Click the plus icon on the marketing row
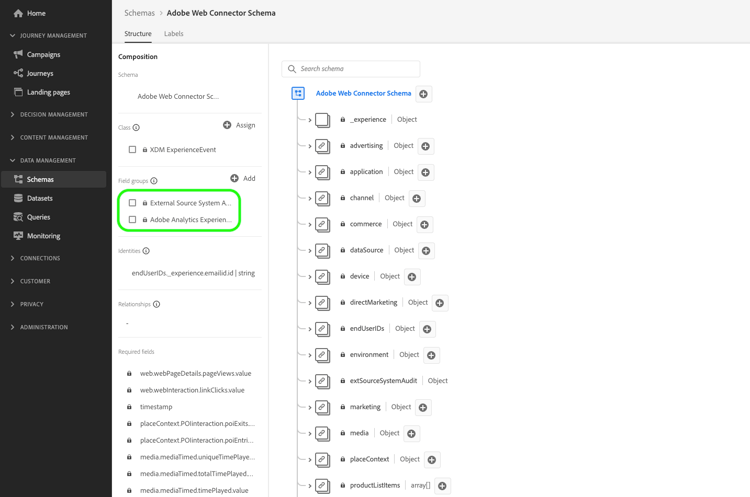This screenshot has height=497, width=750. pos(423,408)
